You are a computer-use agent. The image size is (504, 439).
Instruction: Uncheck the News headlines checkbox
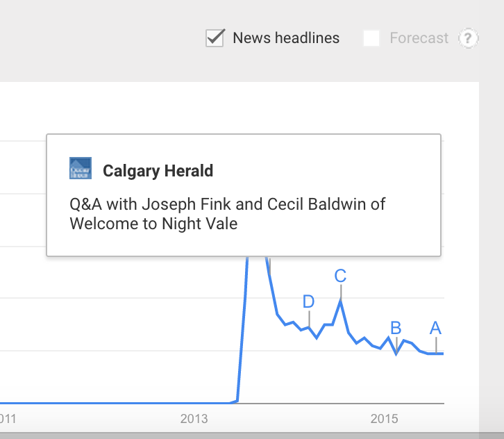(215, 38)
